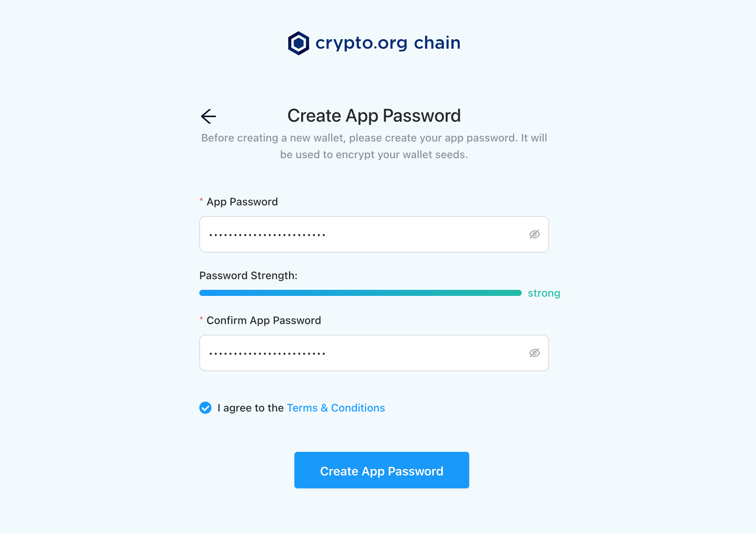This screenshot has height=534, width=756.
Task: Uncheck the Terms & Conditions agreement checkbox
Action: (x=205, y=408)
